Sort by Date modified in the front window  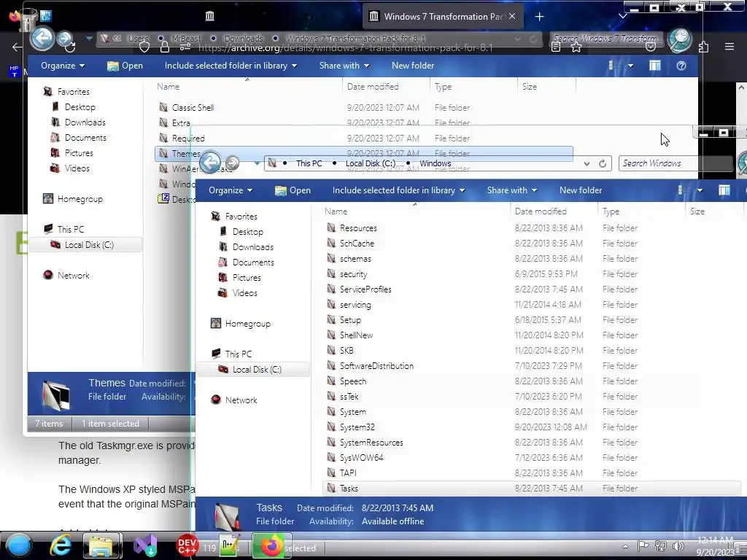(541, 211)
